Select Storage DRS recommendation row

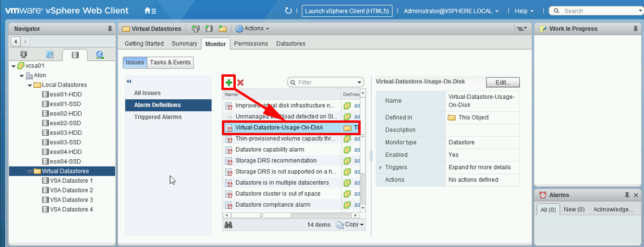tap(292, 161)
